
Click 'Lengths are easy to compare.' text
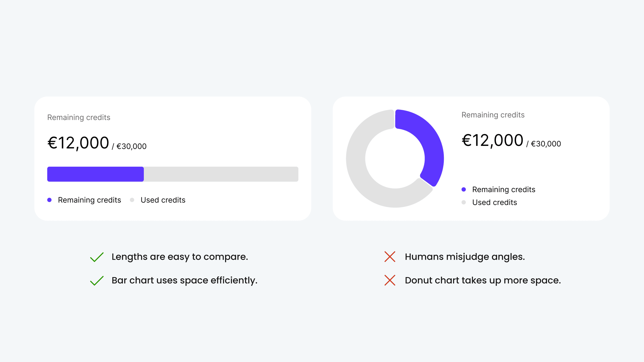point(180,257)
